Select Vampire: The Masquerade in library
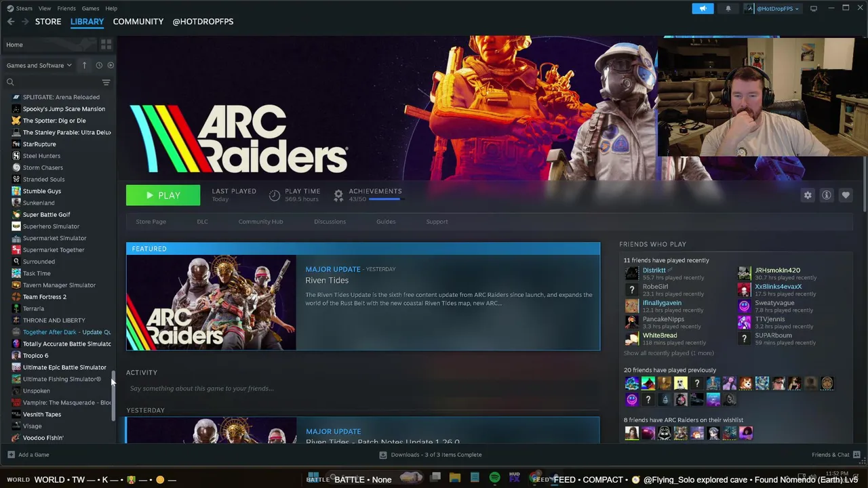The width and height of the screenshot is (868, 488). point(61,403)
